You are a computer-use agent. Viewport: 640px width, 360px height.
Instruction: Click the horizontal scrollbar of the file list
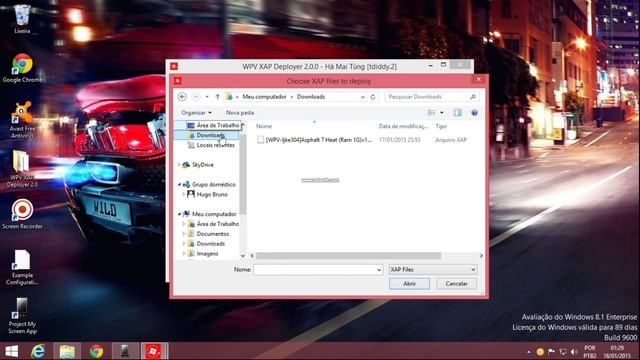click(349, 256)
